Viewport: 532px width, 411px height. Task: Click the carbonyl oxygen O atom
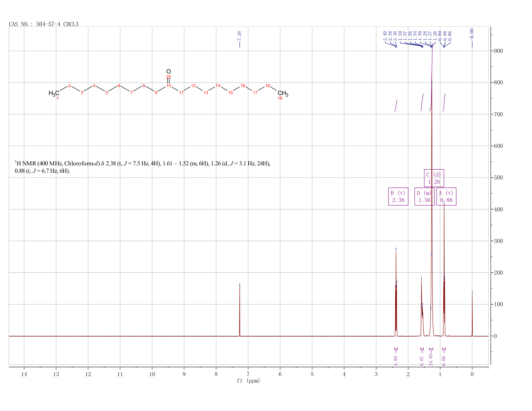pos(168,72)
